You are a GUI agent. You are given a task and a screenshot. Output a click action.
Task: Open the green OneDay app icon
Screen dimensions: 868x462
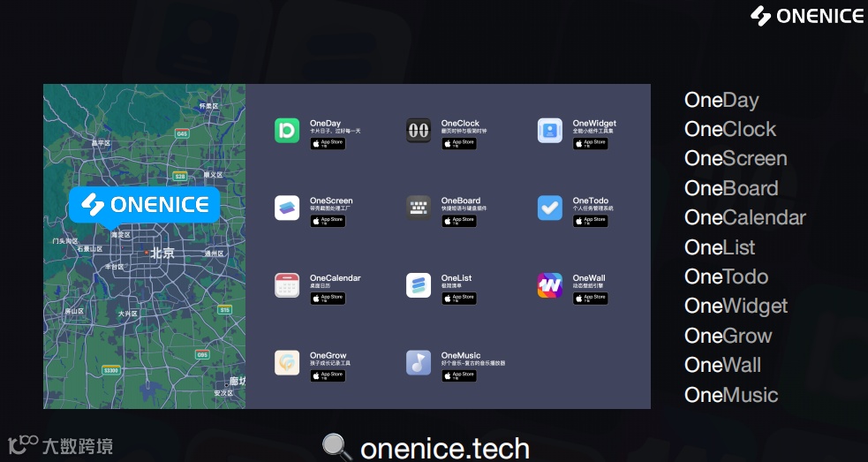tap(287, 131)
